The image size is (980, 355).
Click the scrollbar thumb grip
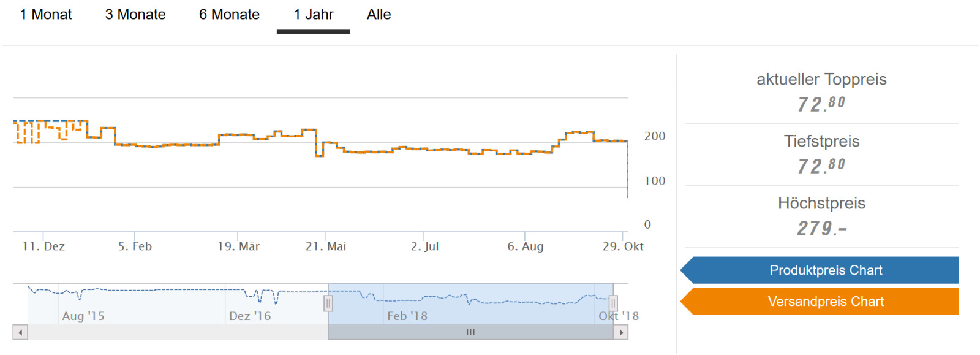pos(470,332)
